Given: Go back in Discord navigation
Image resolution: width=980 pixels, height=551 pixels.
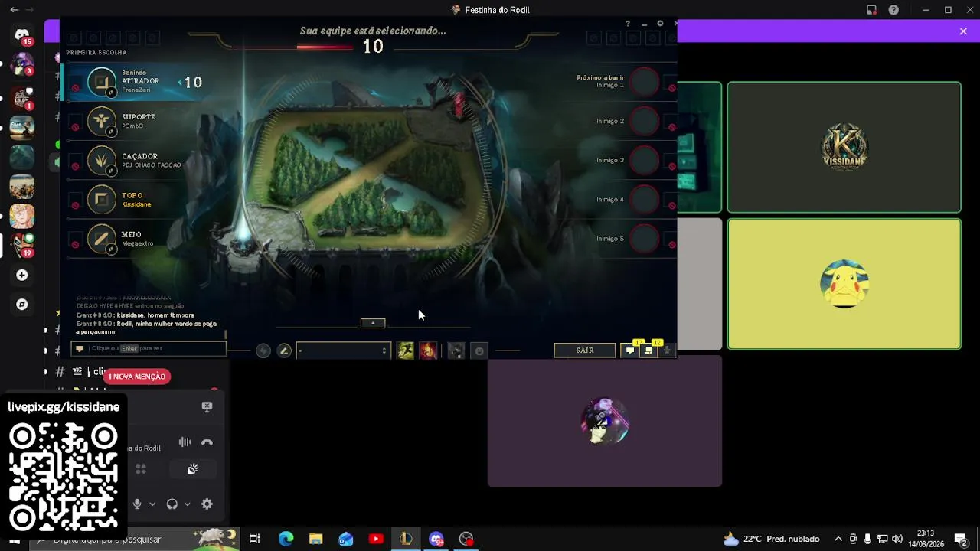Looking at the screenshot, I should click(14, 10).
